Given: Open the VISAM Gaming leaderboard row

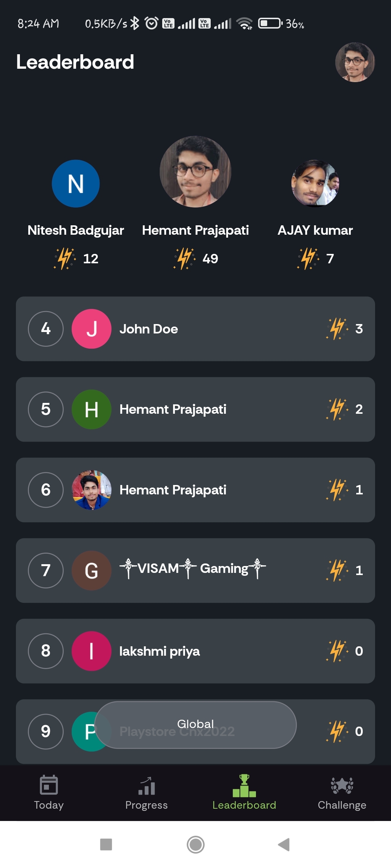Looking at the screenshot, I should point(217,571).
